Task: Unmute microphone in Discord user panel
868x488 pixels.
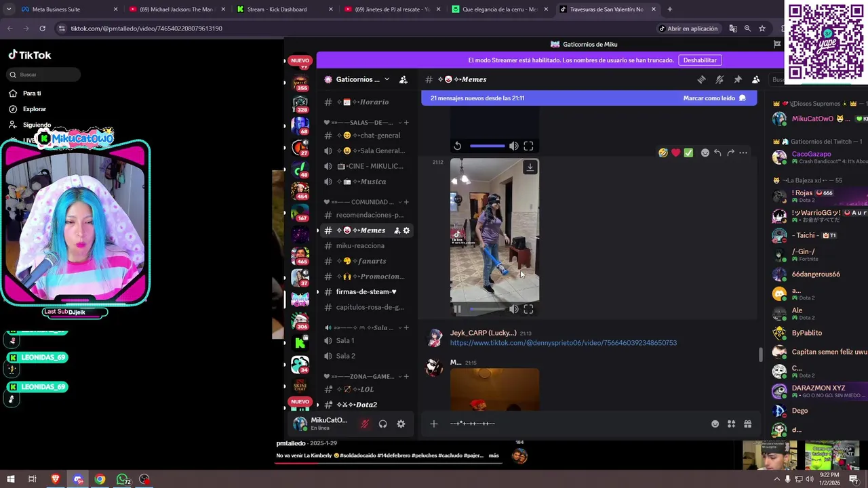Action: (365, 424)
